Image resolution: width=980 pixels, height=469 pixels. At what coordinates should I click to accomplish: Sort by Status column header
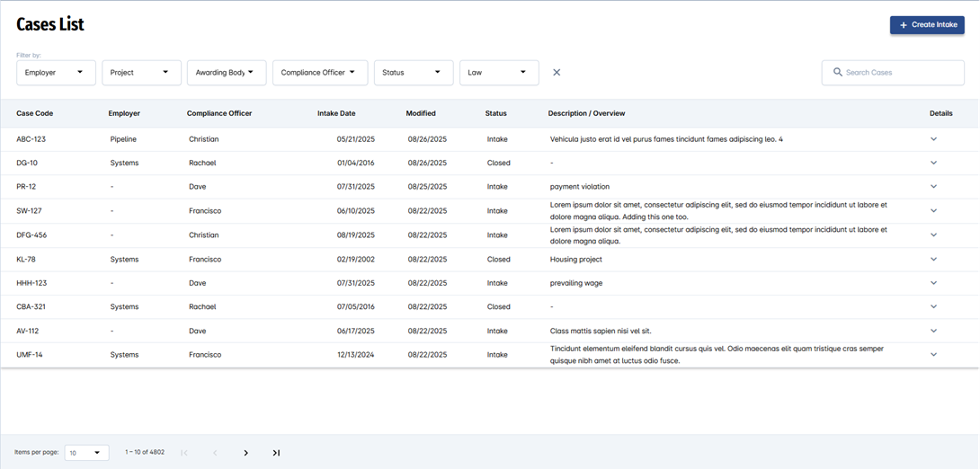click(x=496, y=114)
